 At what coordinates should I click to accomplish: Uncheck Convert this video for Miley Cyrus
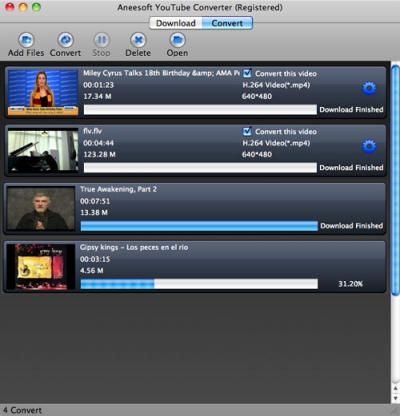[x=247, y=73]
